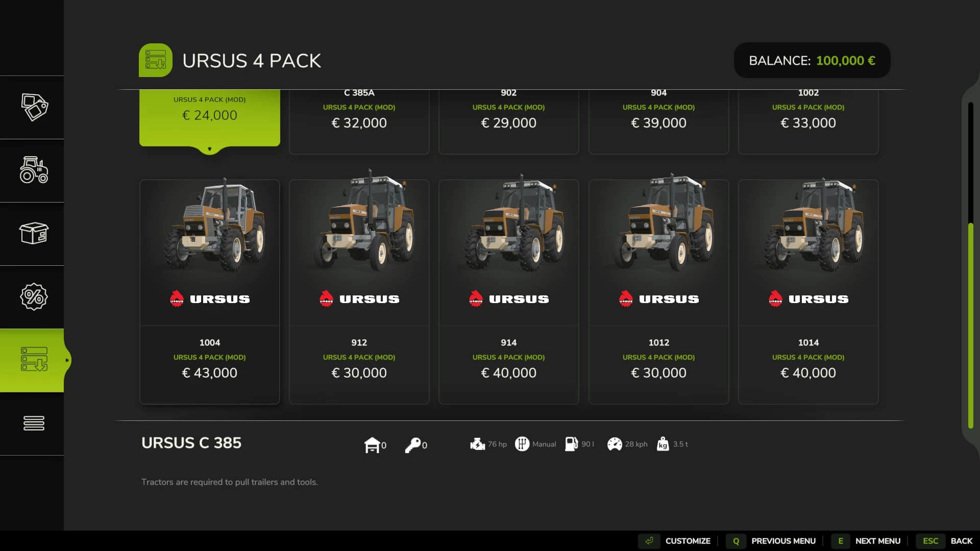980x551 pixels.
Task: Open the bottom hamburger list menu icon
Action: (34, 423)
